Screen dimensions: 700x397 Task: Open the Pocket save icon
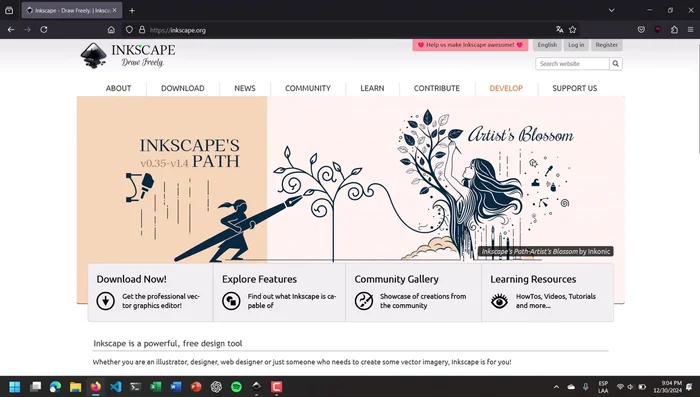pos(641,29)
